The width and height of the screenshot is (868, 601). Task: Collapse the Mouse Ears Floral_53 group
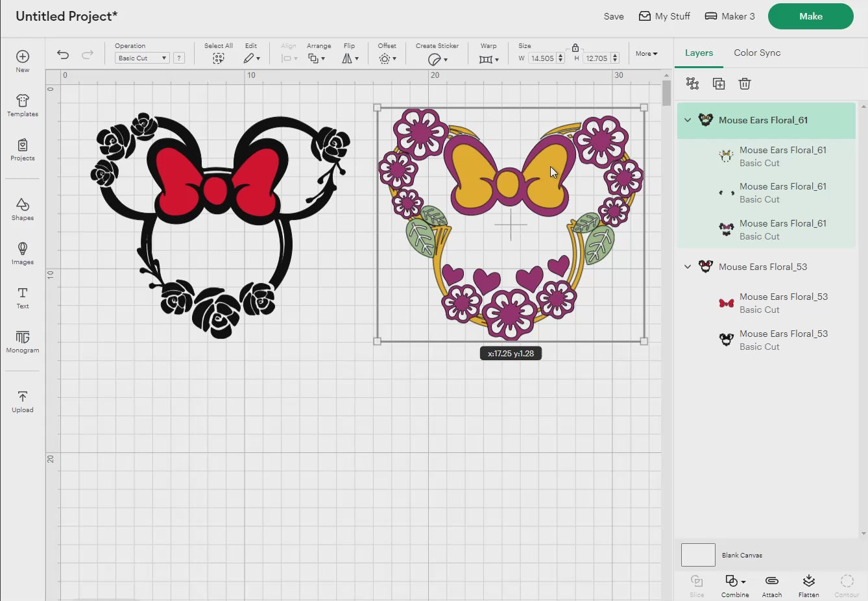[x=688, y=267]
